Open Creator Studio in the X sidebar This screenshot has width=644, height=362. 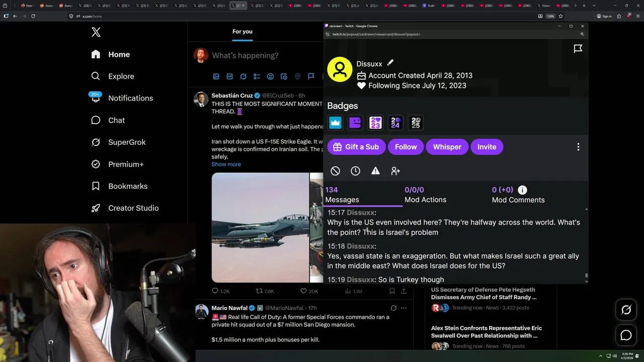click(x=125, y=208)
